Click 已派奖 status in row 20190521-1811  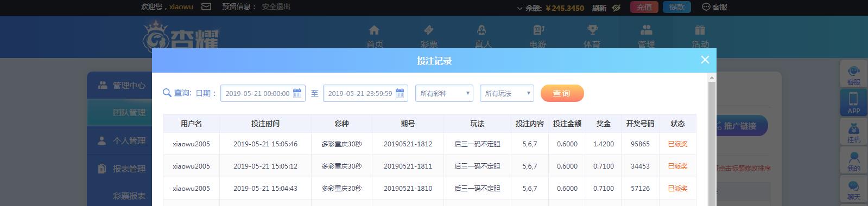(677, 166)
